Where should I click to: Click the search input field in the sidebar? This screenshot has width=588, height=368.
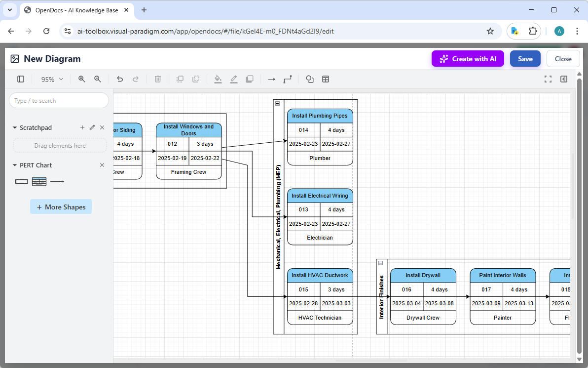tap(59, 100)
